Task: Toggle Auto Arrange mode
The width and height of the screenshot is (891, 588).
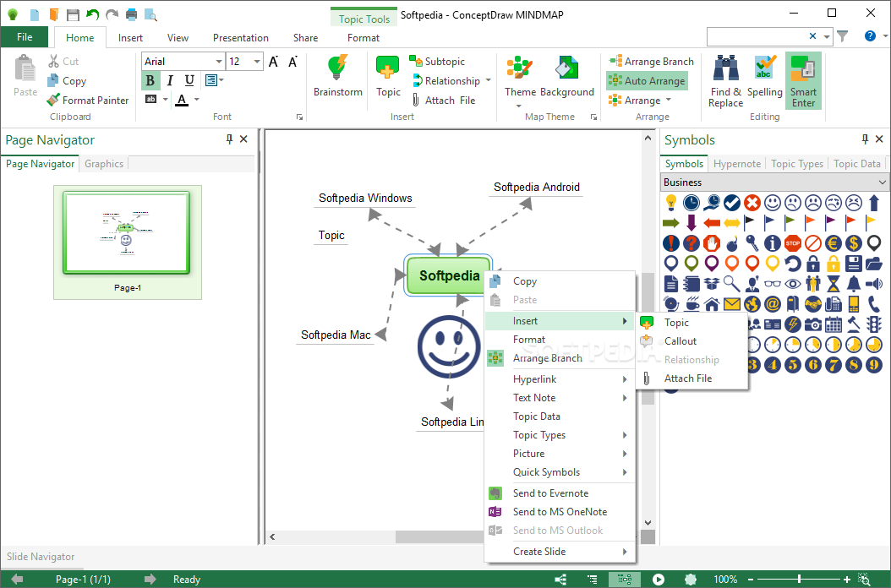Action: tap(648, 80)
